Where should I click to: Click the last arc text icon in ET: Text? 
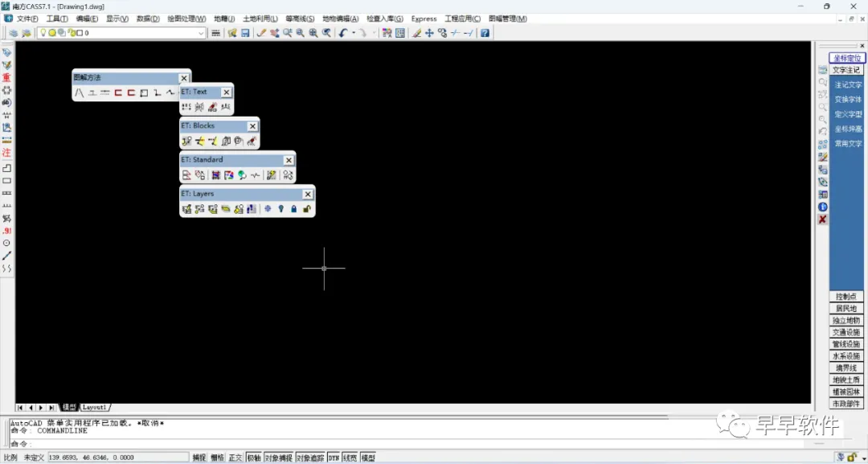pos(225,107)
